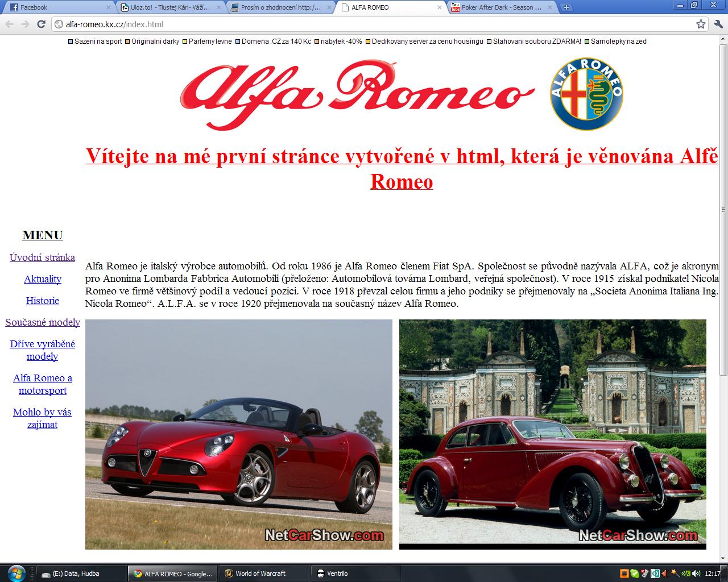Click the scrollbar up arrow
The height and width of the screenshot is (582, 728).
tap(723, 39)
